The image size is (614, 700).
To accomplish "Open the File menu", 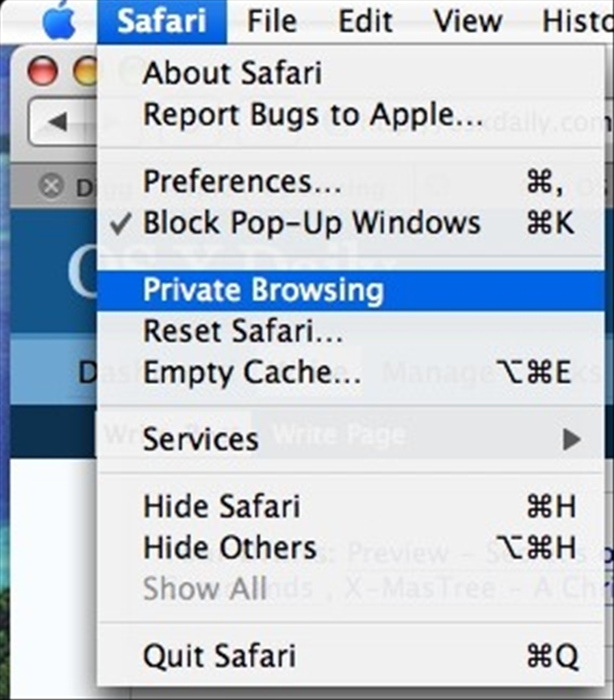I will pos(272,21).
